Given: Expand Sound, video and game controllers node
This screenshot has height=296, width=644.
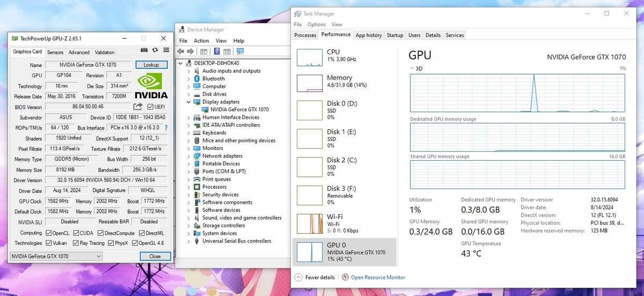Looking at the screenshot, I should pyautogui.click(x=188, y=218).
